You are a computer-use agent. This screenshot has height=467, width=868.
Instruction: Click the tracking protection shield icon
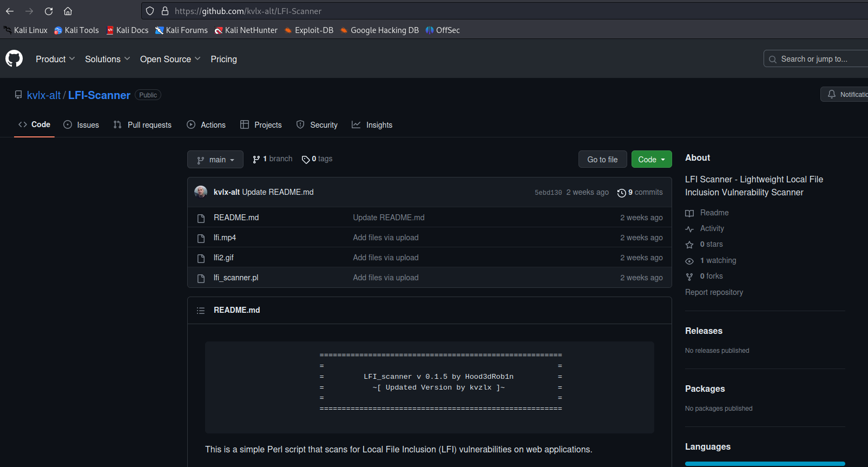(x=150, y=11)
